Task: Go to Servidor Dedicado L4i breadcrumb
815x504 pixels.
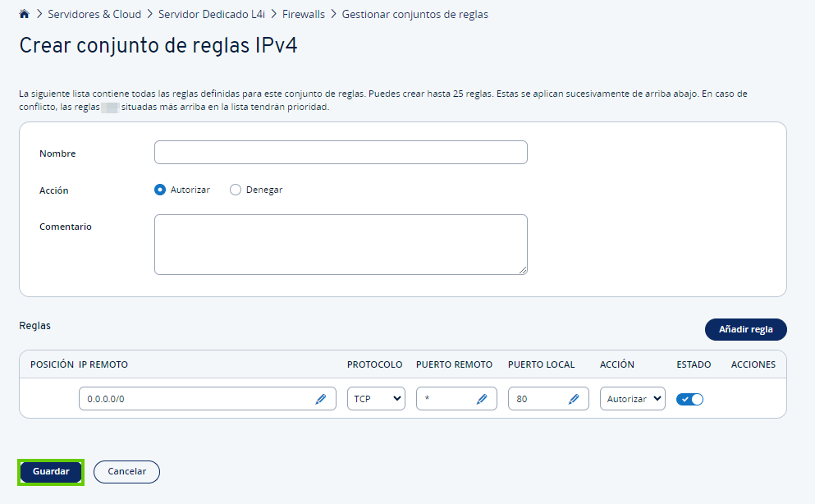Action: click(x=211, y=14)
